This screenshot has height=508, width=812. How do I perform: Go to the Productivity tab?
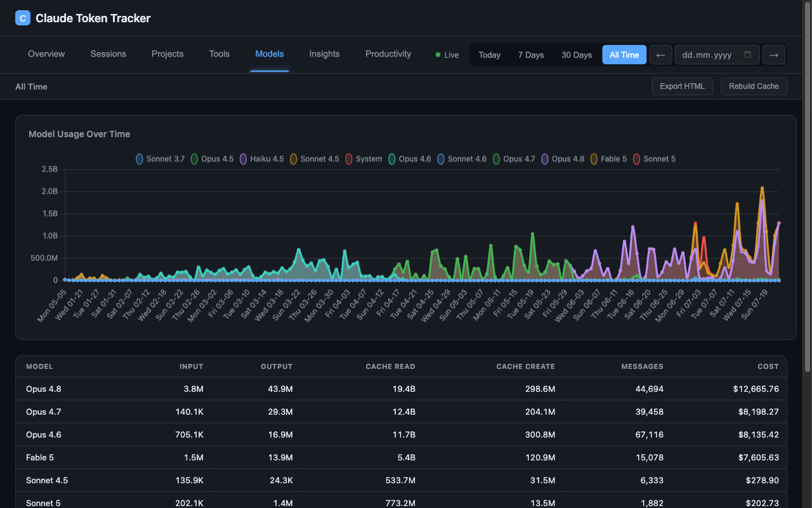pyautogui.click(x=388, y=54)
